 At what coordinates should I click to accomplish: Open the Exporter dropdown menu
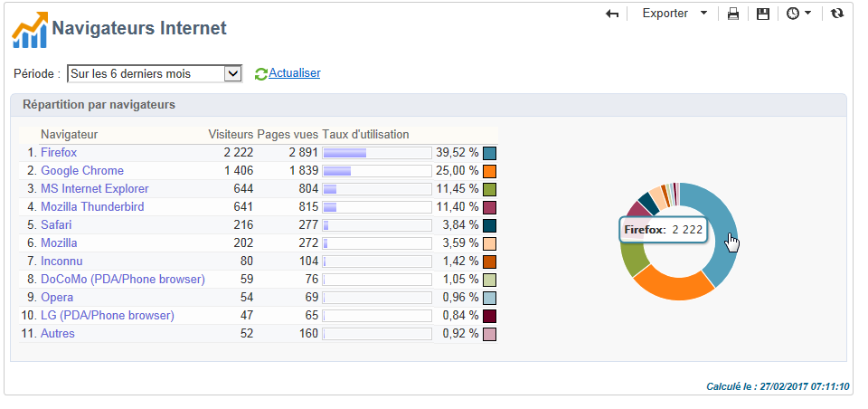point(675,14)
